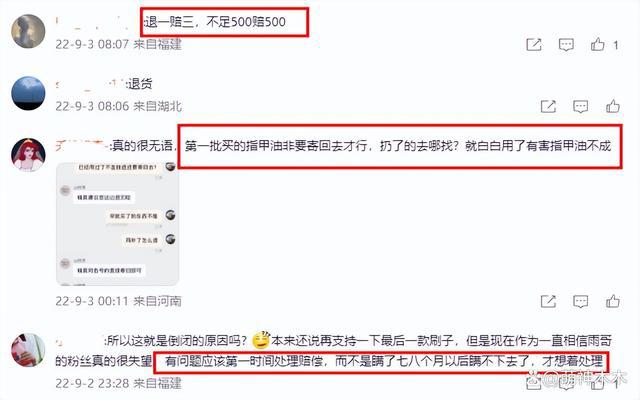Share the 退一赔三 comment
Viewport: 640px width, 400px height.
click(534, 44)
